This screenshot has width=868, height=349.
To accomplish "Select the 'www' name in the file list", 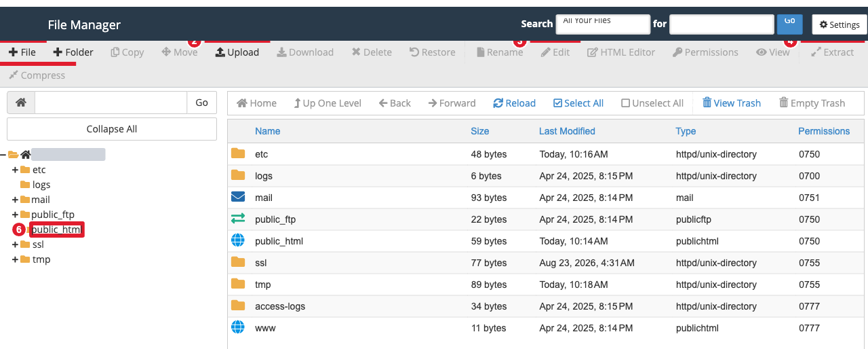I will (265, 328).
